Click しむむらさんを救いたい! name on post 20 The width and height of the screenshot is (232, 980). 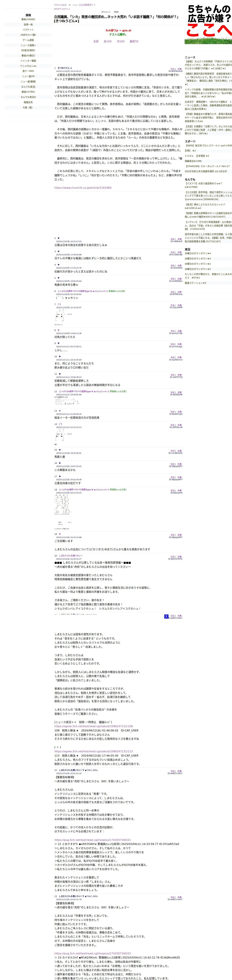click(x=71, y=555)
